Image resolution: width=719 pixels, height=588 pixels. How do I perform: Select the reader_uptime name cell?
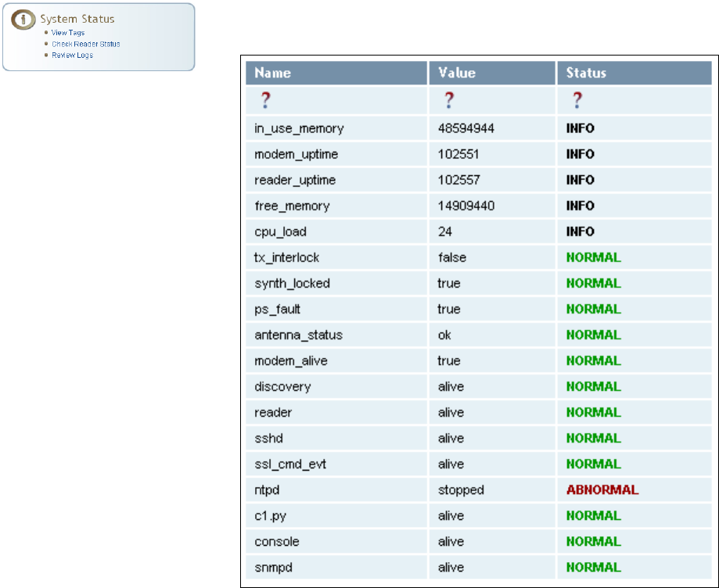tap(336, 180)
